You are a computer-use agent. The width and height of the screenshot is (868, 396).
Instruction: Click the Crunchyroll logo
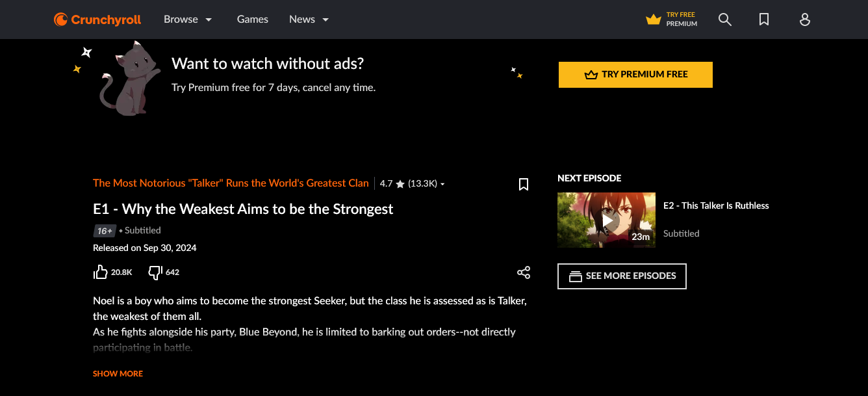[x=97, y=20]
